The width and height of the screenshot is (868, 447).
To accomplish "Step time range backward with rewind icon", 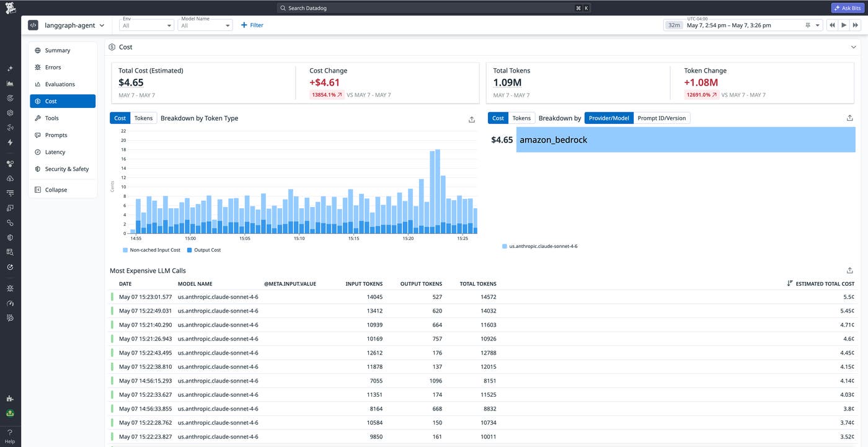I will point(832,25).
